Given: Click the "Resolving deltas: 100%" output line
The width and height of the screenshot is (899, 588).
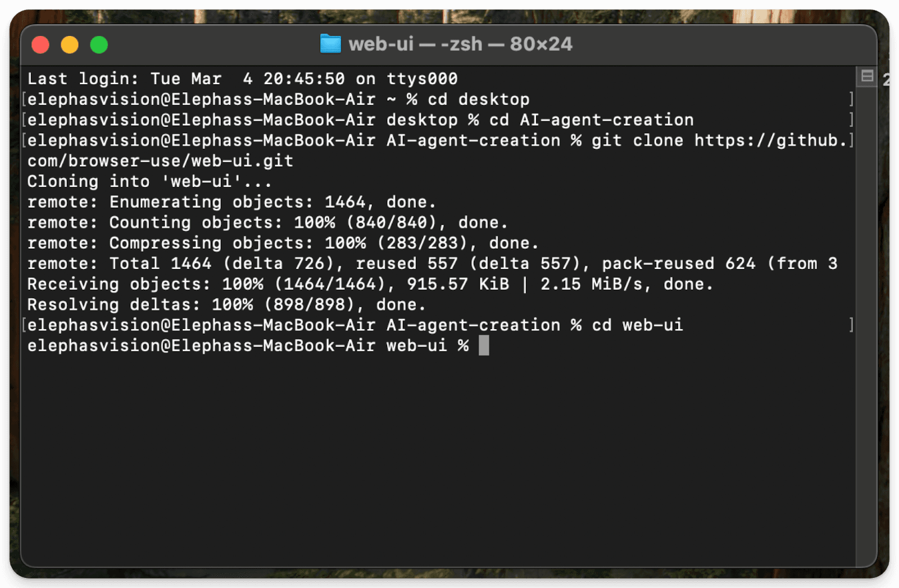Looking at the screenshot, I should (x=226, y=305).
